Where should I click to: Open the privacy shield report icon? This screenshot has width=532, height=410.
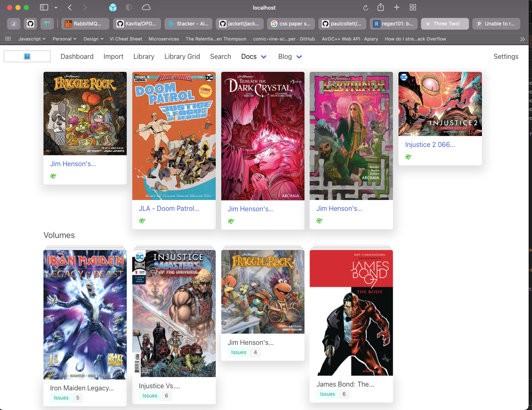(129, 8)
